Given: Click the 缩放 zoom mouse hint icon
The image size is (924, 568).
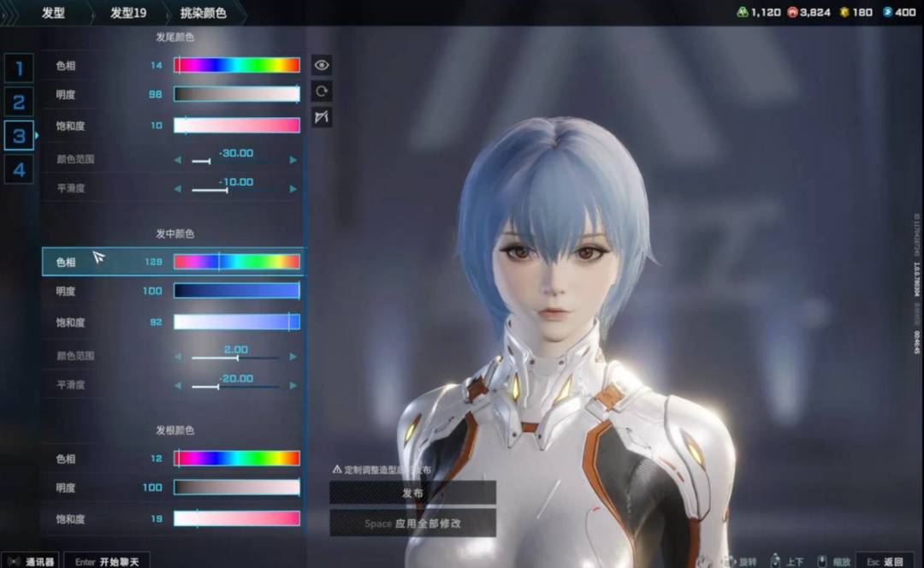Looking at the screenshot, I should 821,561.
